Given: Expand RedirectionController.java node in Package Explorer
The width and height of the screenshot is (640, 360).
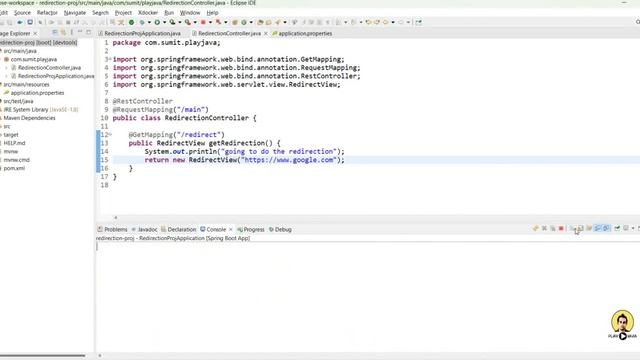Looking at the screenshot, I should point(7,68).
